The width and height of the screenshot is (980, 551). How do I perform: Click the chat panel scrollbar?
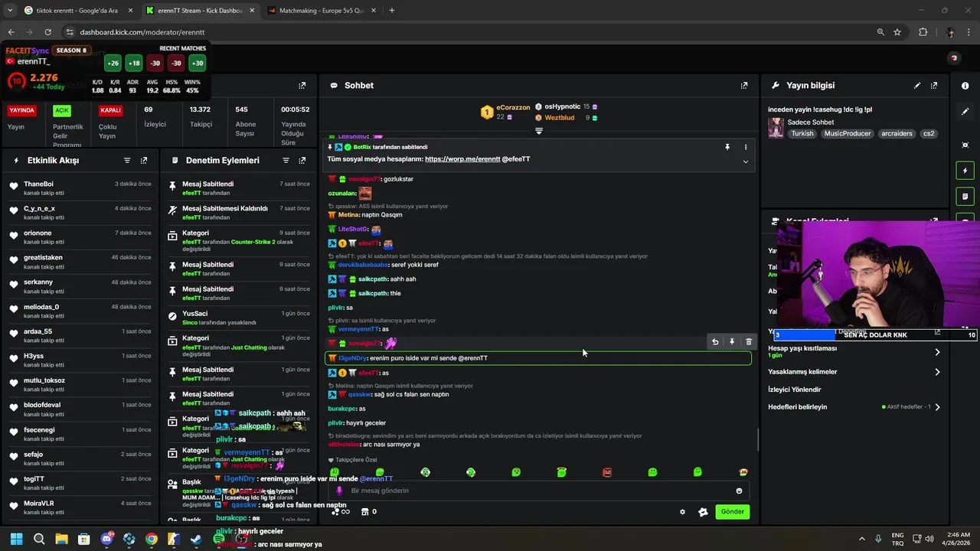pos(758,439)
